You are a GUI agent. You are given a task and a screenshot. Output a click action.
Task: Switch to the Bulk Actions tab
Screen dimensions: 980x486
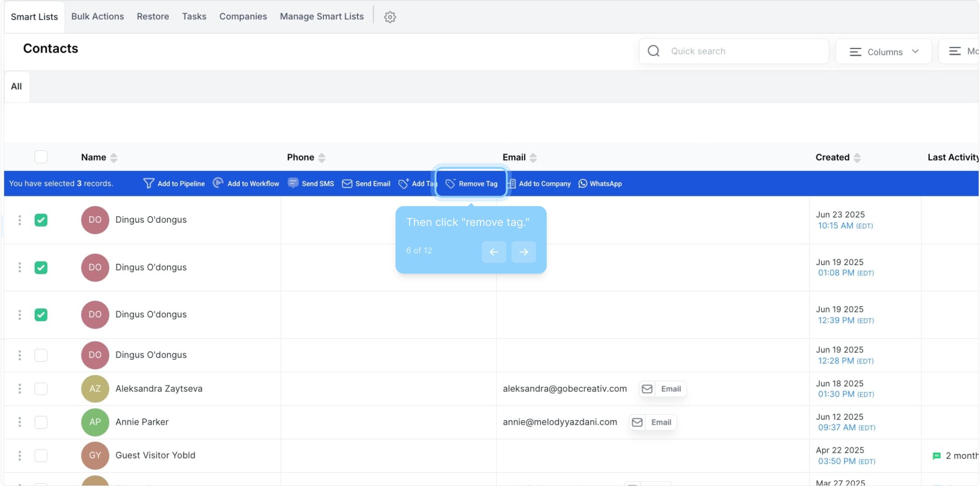click(x=98, y=17)
